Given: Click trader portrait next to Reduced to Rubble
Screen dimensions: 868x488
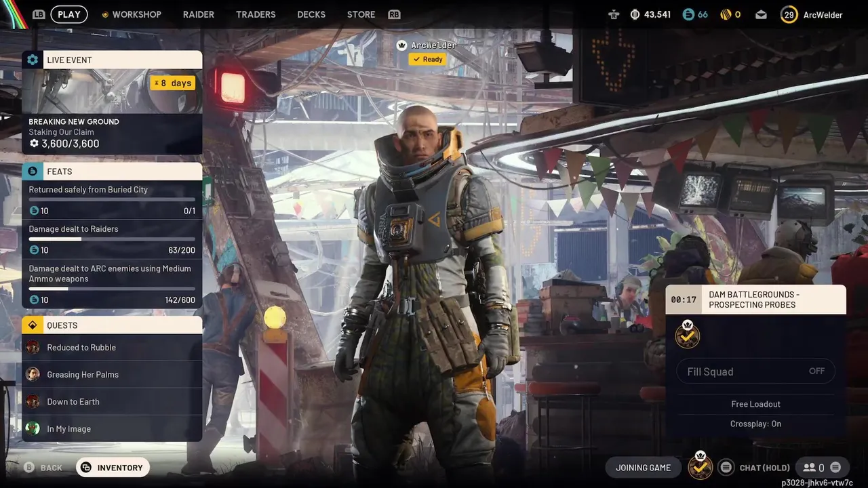Looking at the screenshot, I should click(x=33, y=347).
